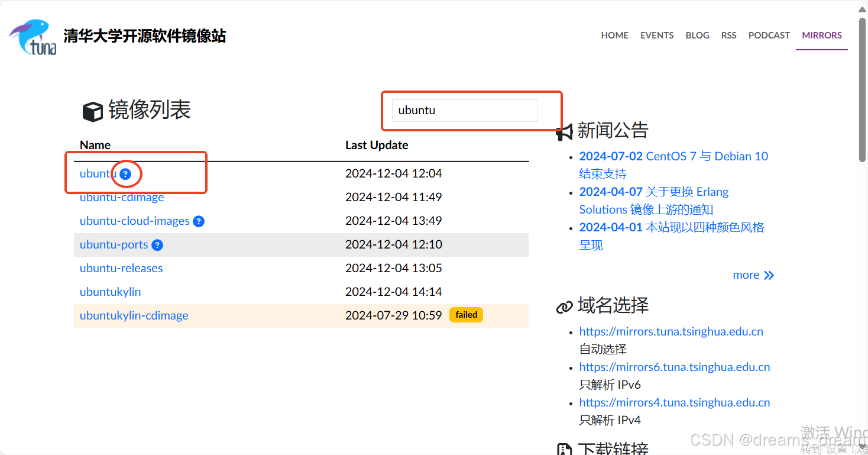The width and height of the screenshot is (868, 455).
Task: Open the ubuntu mirror link
Action: 98,173
